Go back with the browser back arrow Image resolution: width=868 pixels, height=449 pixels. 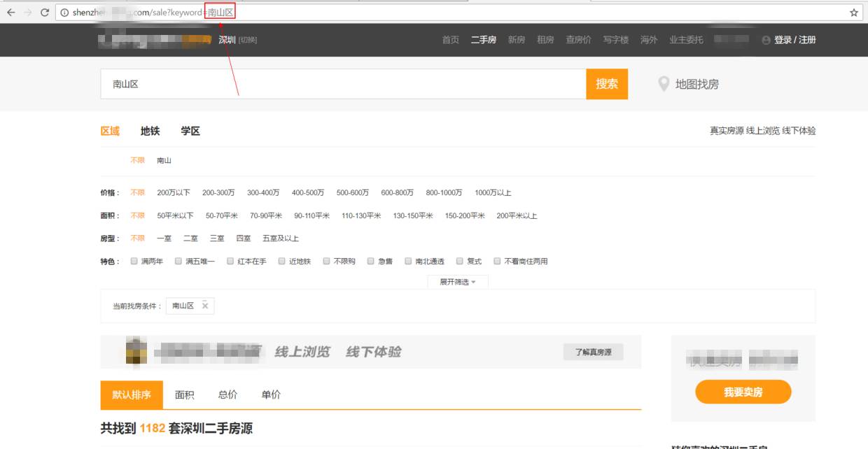coord(11,13)
